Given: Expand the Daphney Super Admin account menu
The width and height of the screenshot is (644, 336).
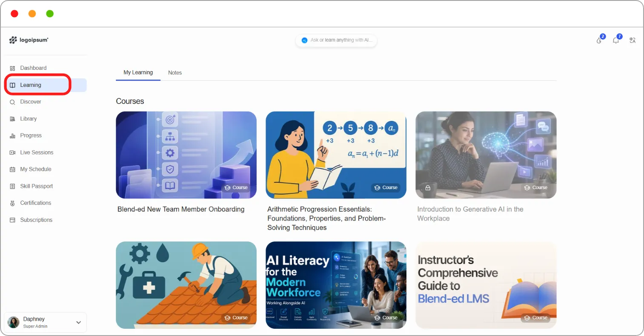Looking at the screenshot, I should pos(45,322).
